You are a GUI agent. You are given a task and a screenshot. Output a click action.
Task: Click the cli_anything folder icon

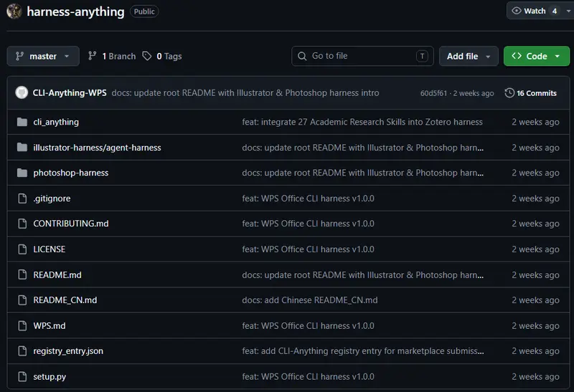[x=22, y=122]
